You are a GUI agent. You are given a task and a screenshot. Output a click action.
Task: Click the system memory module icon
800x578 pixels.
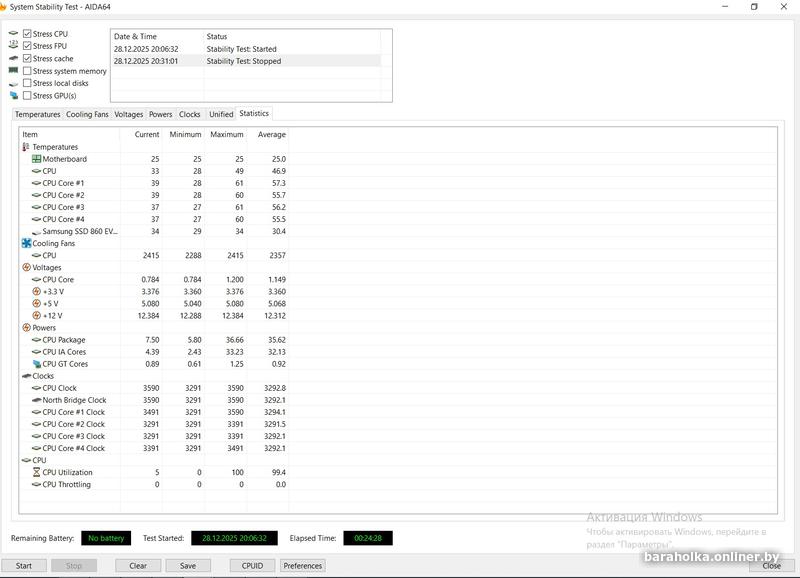[x=13, y=70]
